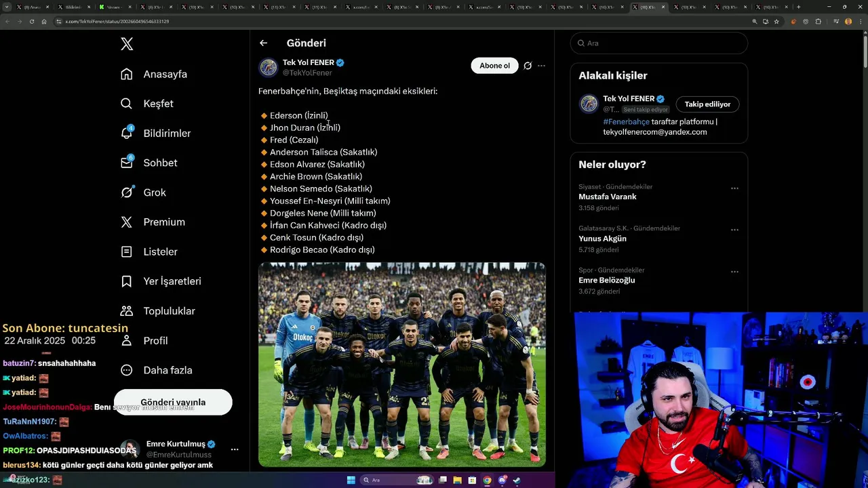868x488 pixels.
Task: Open the Keşfet explore section
Action: [x=147, y=104]
